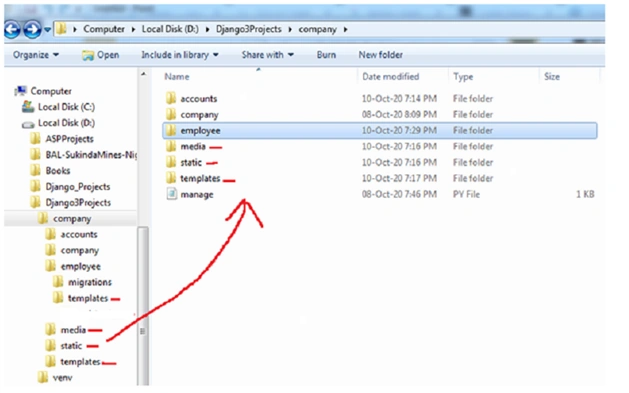Screen dimensions: 629x393
Task: Click the folder icon in the address bar
Action: point(61,29)
